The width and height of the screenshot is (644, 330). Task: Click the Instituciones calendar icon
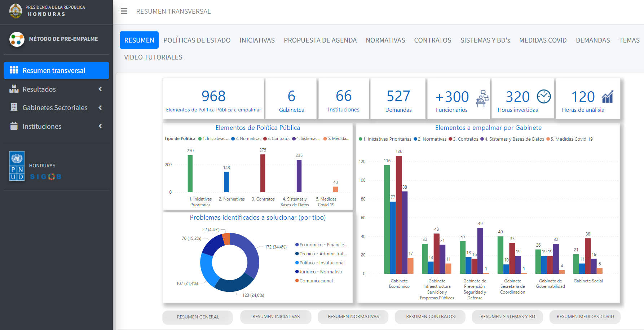pyautogui.click(x=14, y=126)
